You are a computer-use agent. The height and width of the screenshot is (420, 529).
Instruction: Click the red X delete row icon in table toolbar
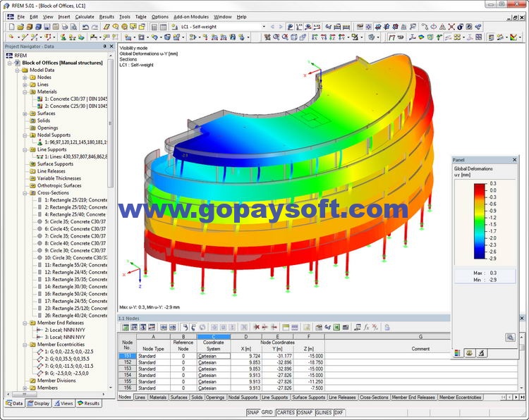[x=257, y=327]
